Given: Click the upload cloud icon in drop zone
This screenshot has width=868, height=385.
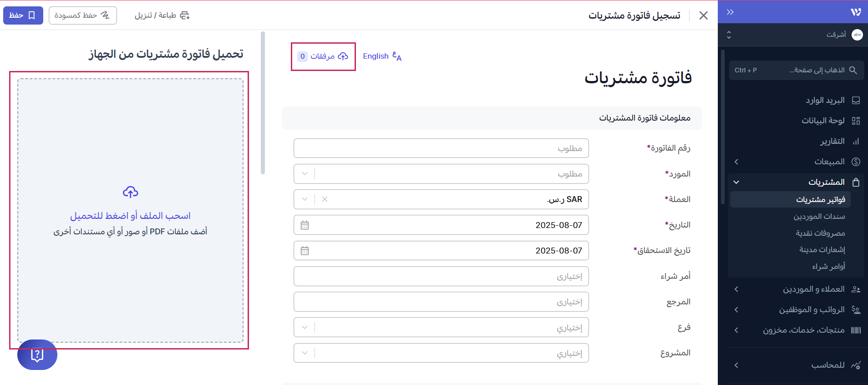Looking at the screenshot, I should pos(131,192).
